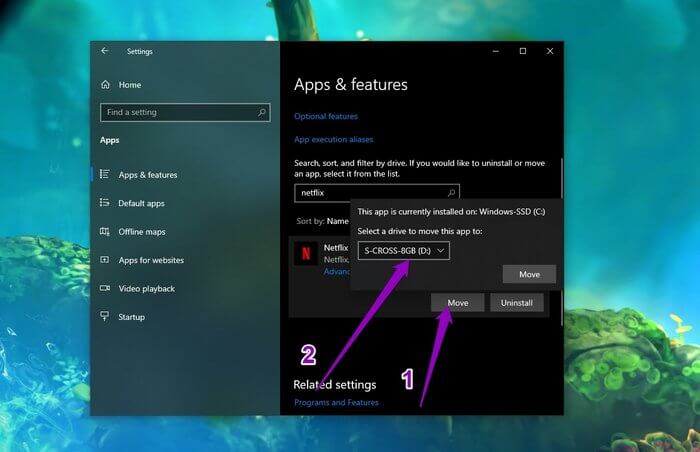Viewport: 700px width, 452px height.
Task: Click the Related settings heading
Action: tap(335, 385)
